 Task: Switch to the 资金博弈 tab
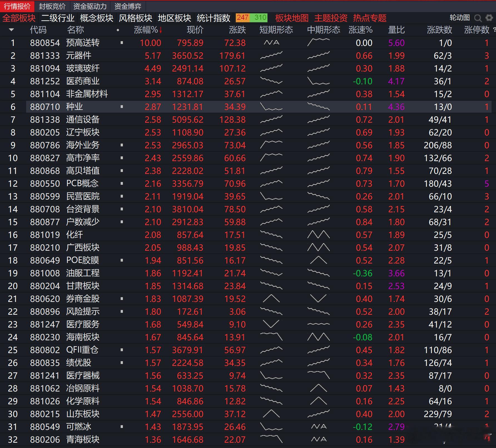pos(128,6)
